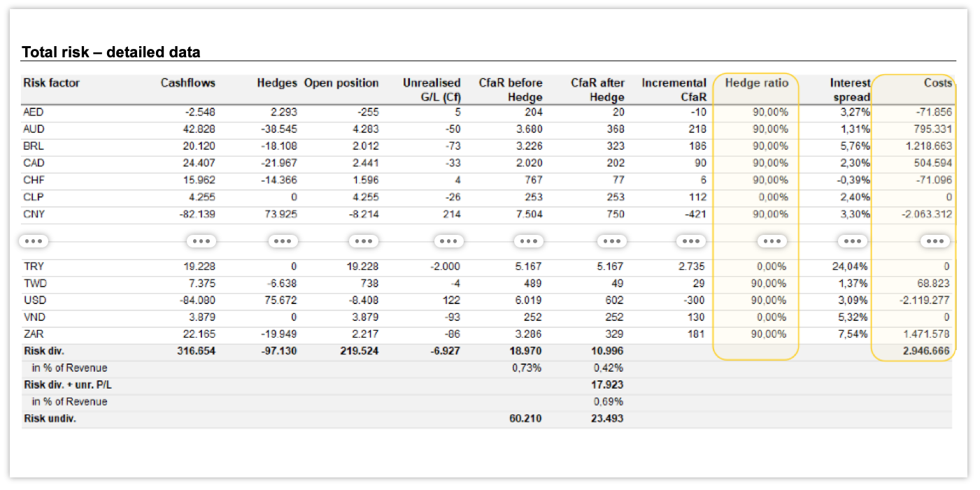The width and height of the screenshot is (980, 490).
Task: Click ellipsis in the Hedge ratio column
Action: click(x=772, y=241)
